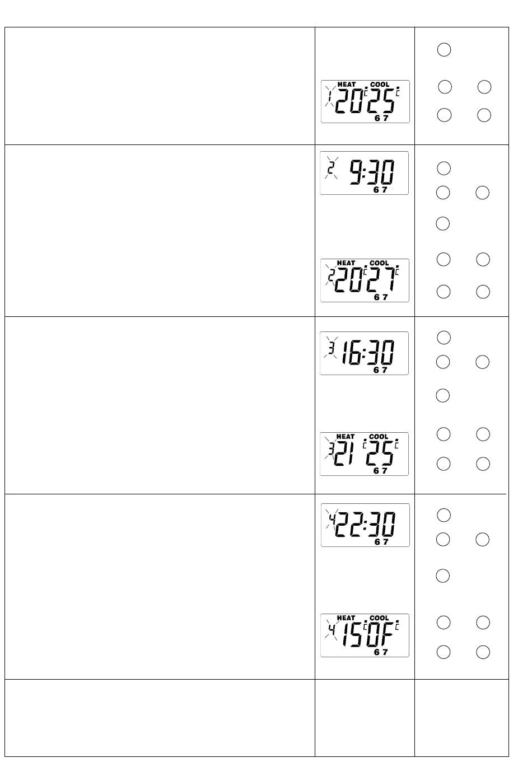The width and height of the screenshot is (532, 767).
Task: Select the LCD display reading 16:30
Action: [x=365, y=353]
